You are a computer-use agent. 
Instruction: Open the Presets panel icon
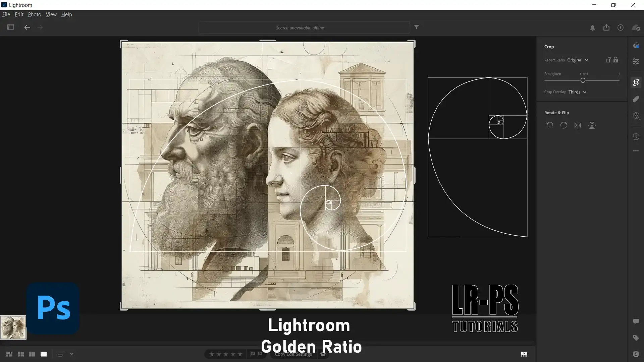tap(636, 46)
